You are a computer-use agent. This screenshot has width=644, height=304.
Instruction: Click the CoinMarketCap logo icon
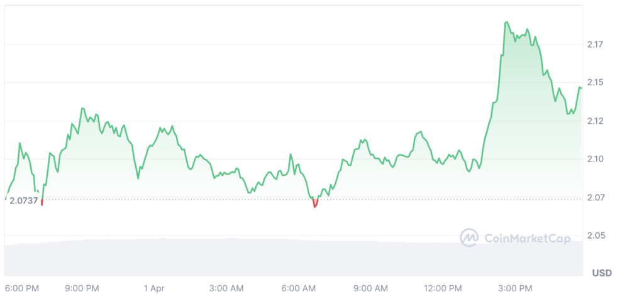pos(469,237)
